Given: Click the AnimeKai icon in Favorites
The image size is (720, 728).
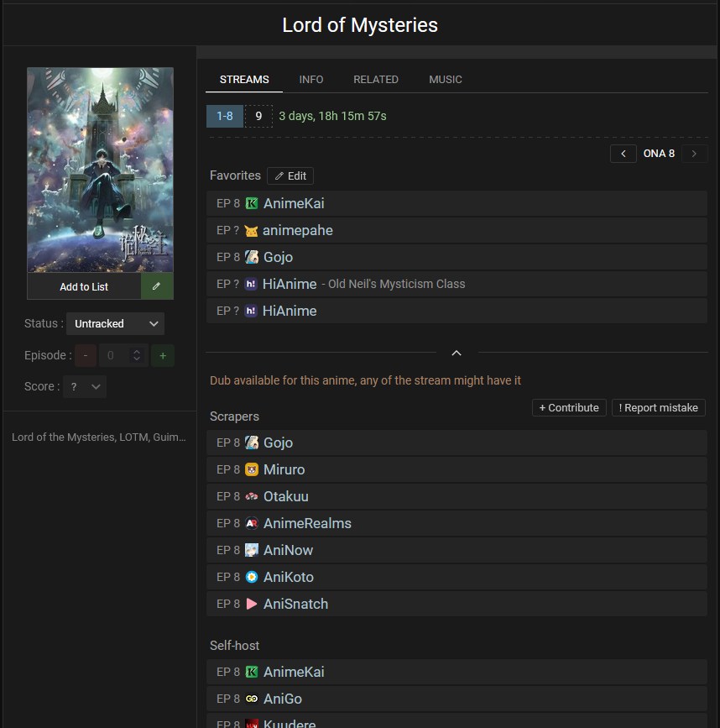Looking at the screenshot, I should pyautogui.click(x=252, y=204).
